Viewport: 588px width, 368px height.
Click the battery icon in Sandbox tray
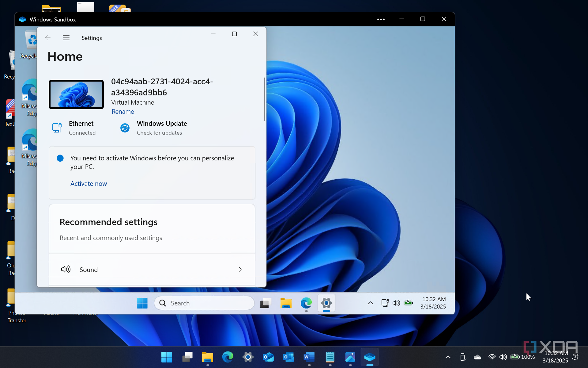408,303
